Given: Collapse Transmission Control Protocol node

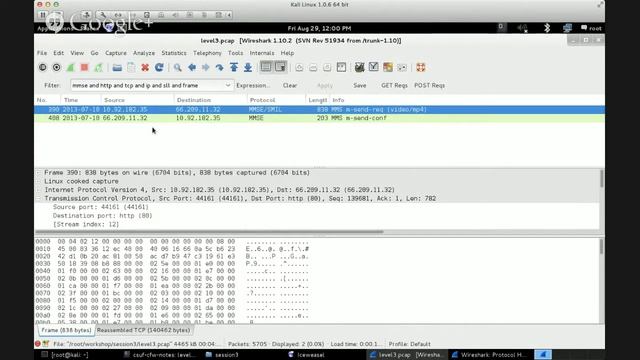Looking at the screenshot, I should 39,199.
